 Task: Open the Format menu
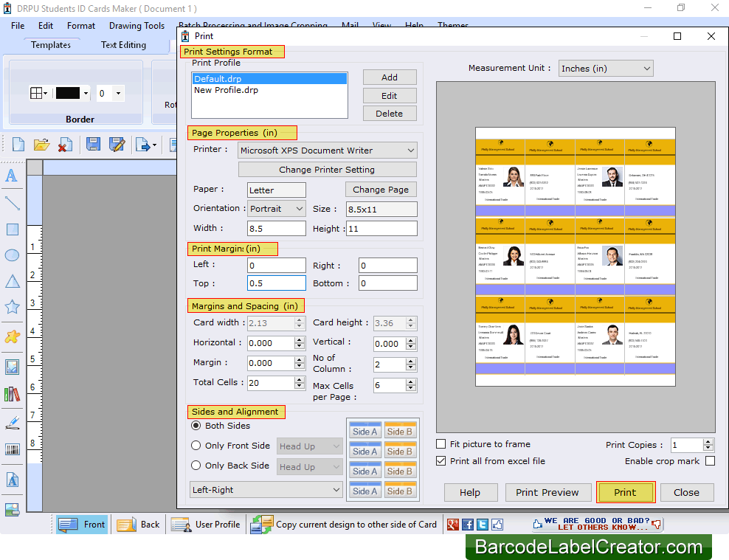point(80,25)
